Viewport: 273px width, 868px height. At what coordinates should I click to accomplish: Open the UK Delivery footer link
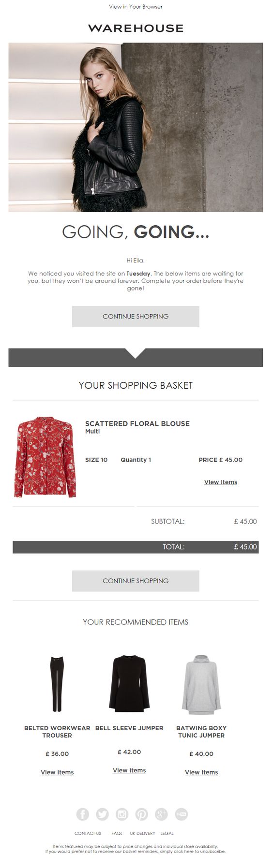pos(142,834)
